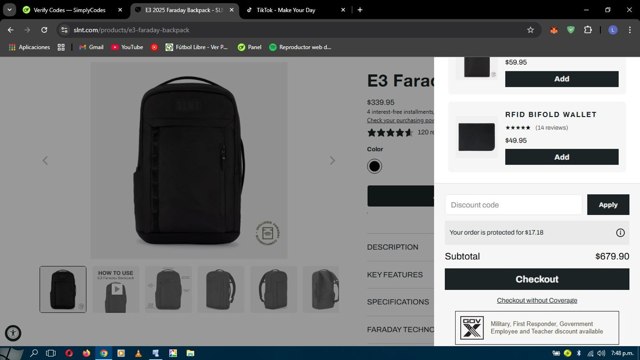Open the Fútbol Libre bookmark

[x=197, y=47]
